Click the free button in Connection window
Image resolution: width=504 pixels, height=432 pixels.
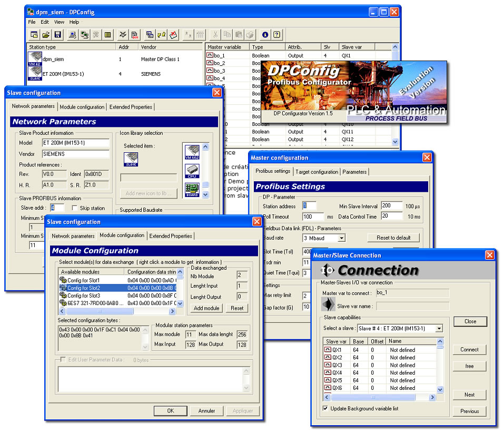click(x=470, y=366)
